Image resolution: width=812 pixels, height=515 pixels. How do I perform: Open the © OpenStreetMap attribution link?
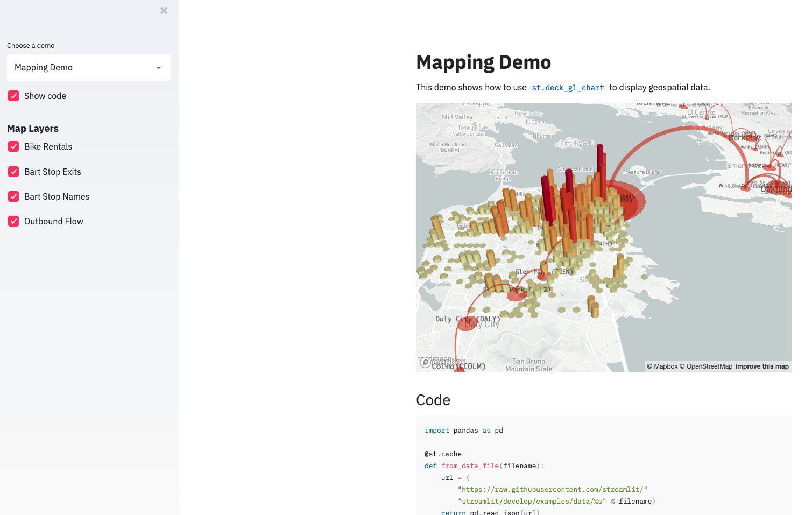pyautogui.click(x=705, y=366)
